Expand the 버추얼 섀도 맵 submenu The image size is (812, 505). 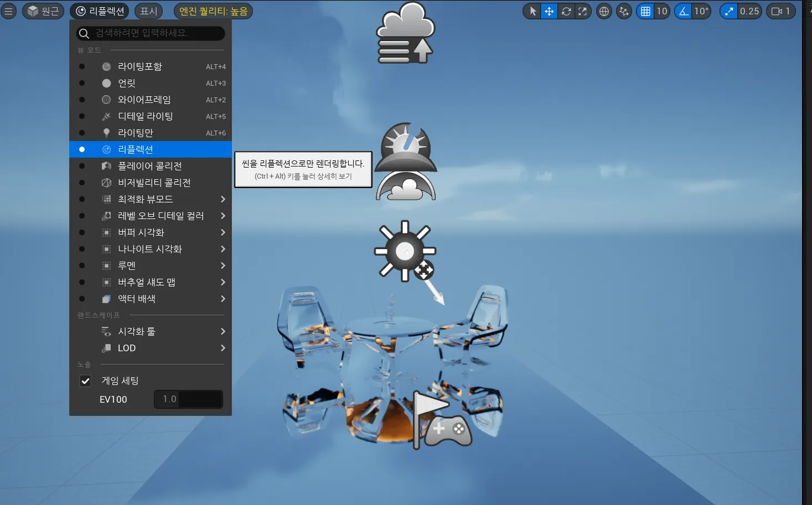[x=151, y=282]
